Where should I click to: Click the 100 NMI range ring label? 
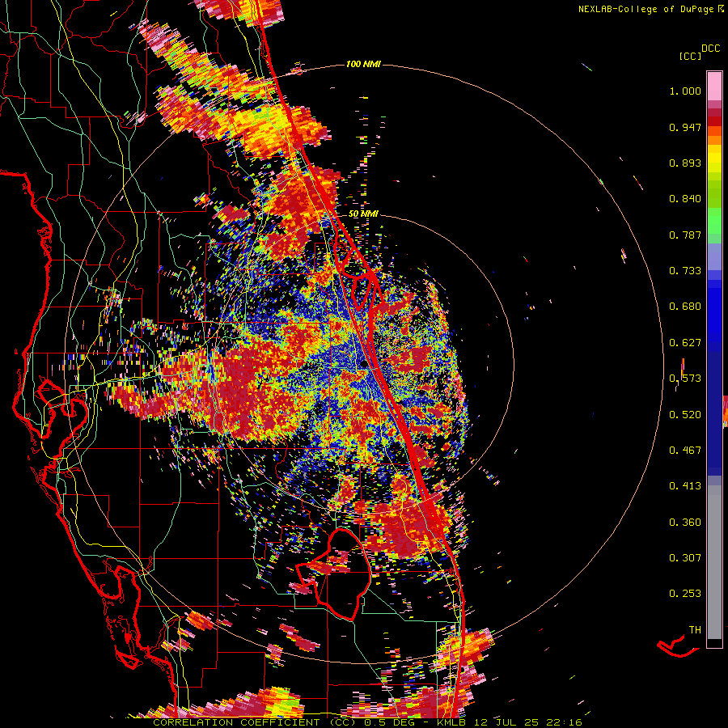coord(363,64)
